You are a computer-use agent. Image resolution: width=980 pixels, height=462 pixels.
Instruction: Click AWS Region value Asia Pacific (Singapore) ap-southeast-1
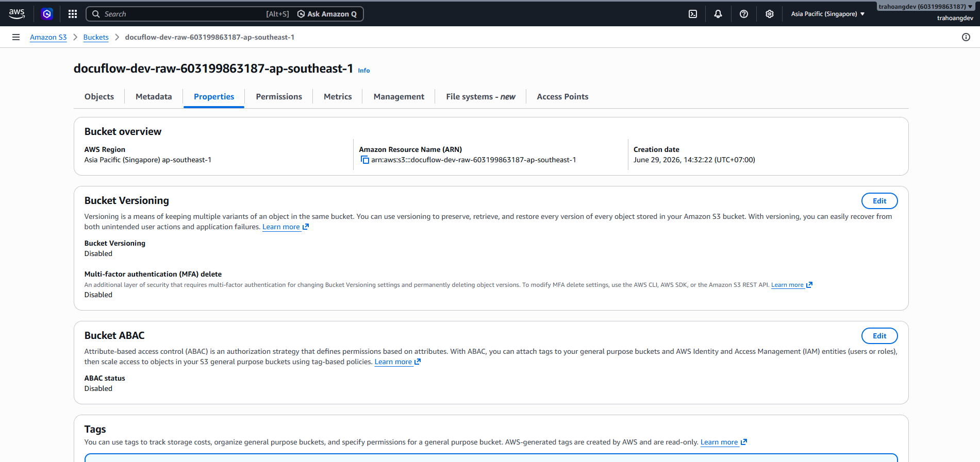point(148,160)
